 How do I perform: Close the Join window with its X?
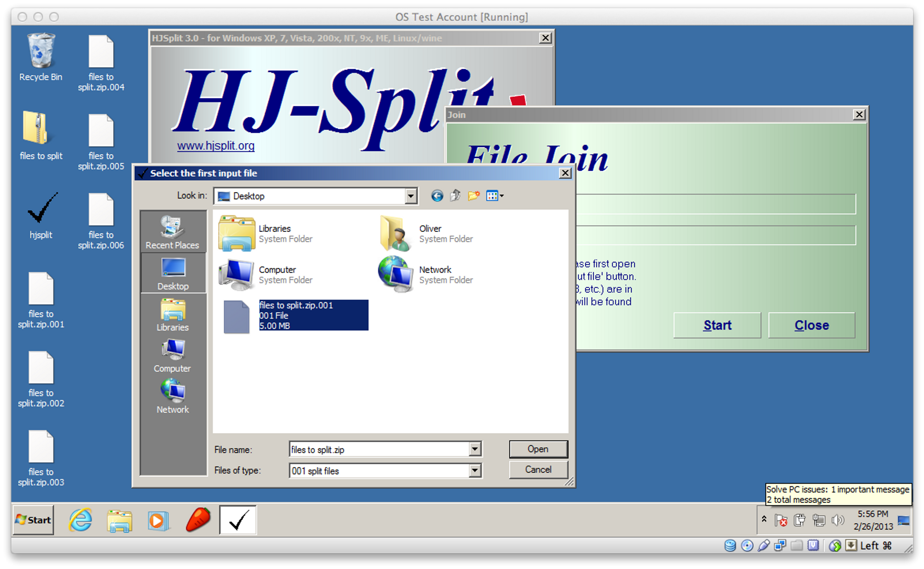(x=859, y=115)
